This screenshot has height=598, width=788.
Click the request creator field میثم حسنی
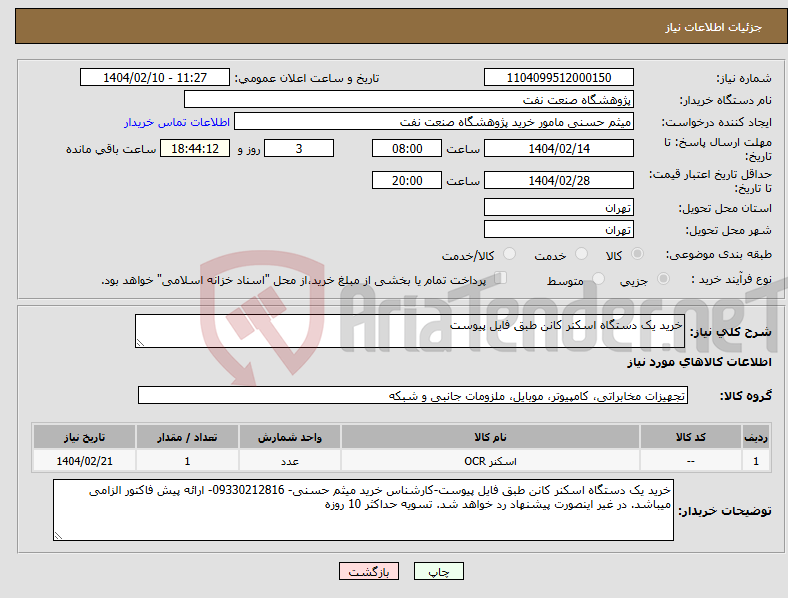click(434, 122)
